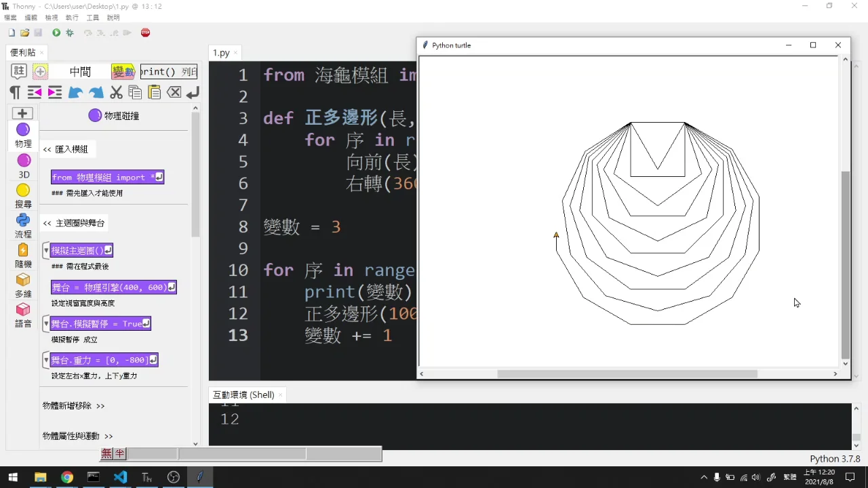Image resolution: width=868 pixels, height=488 pixels.
Task: Open dropdown beside 舞台.重力 snippet
Action: pos(46,360)
